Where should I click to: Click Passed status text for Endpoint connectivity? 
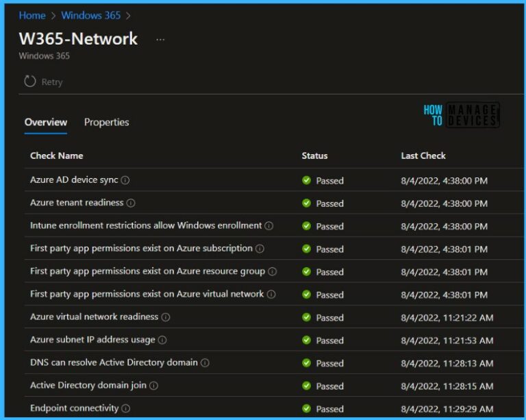tap(329, 409)
